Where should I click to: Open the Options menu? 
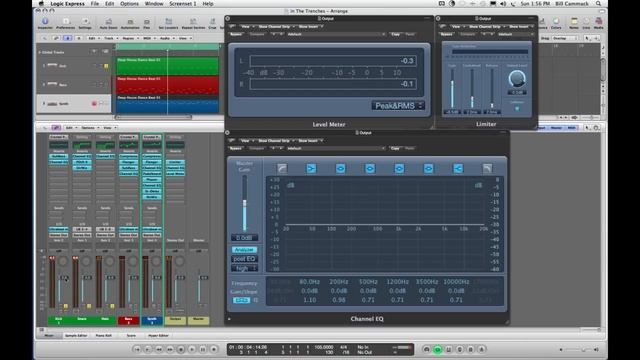(x=129, y=4)
